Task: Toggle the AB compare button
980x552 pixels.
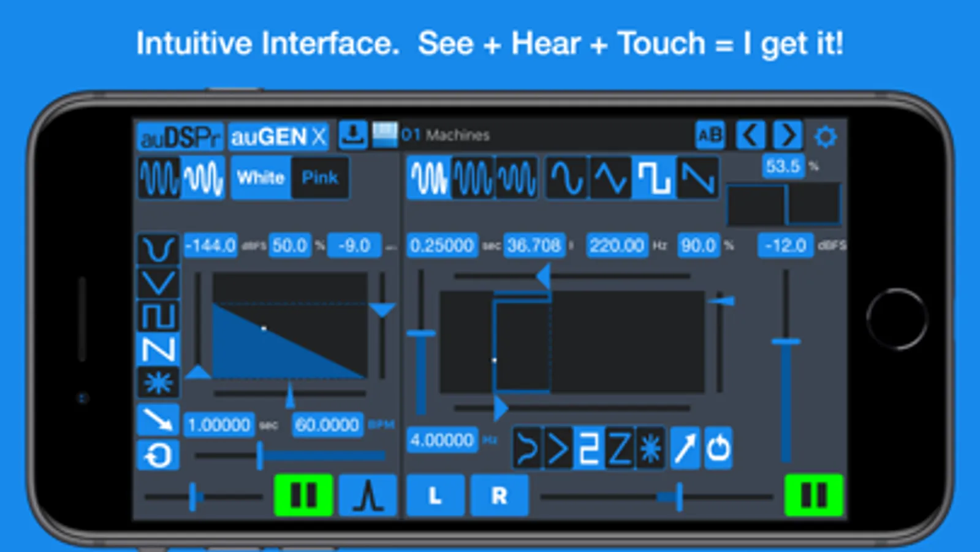Action: [x=710, y=135]
